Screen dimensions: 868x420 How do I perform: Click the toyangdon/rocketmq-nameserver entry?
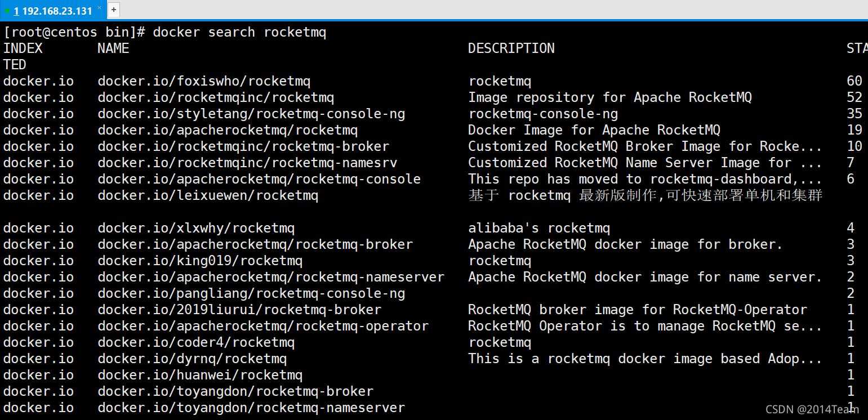[x=251, y=408]
